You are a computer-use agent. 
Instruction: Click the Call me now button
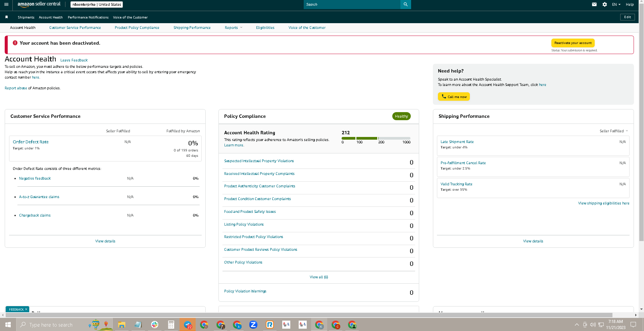(454, 97)
